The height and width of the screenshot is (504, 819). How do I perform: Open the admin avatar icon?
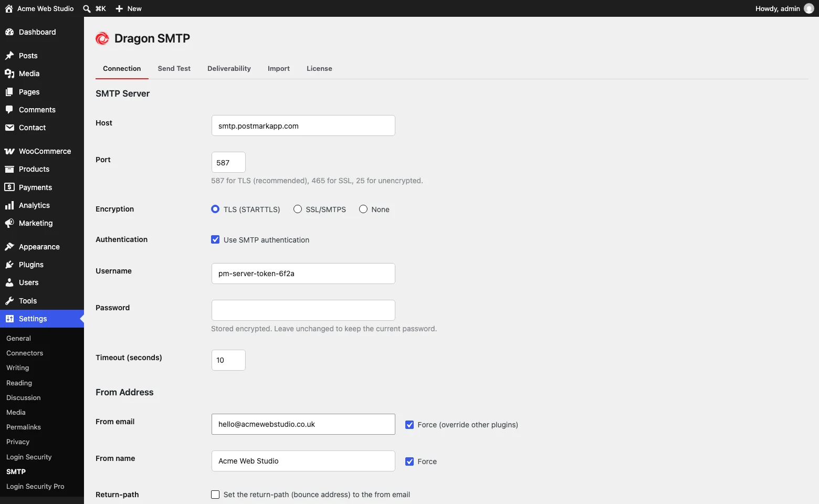(x=809, y=8)
